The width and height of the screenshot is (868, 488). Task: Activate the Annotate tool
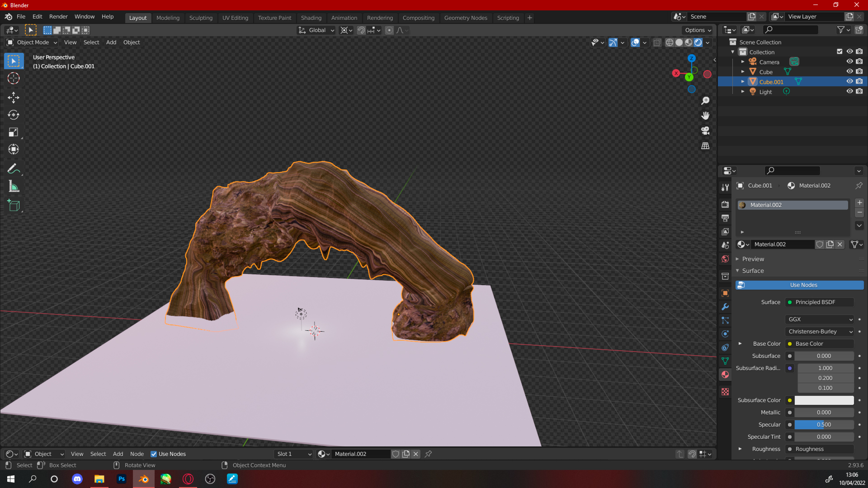click(x=14, y=169)
